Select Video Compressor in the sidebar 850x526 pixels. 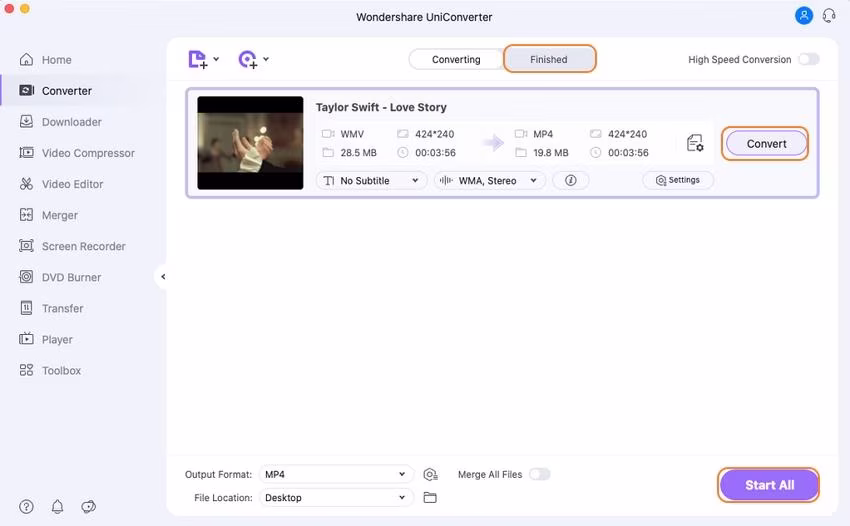pyautogui.click(x=88, y=153)
